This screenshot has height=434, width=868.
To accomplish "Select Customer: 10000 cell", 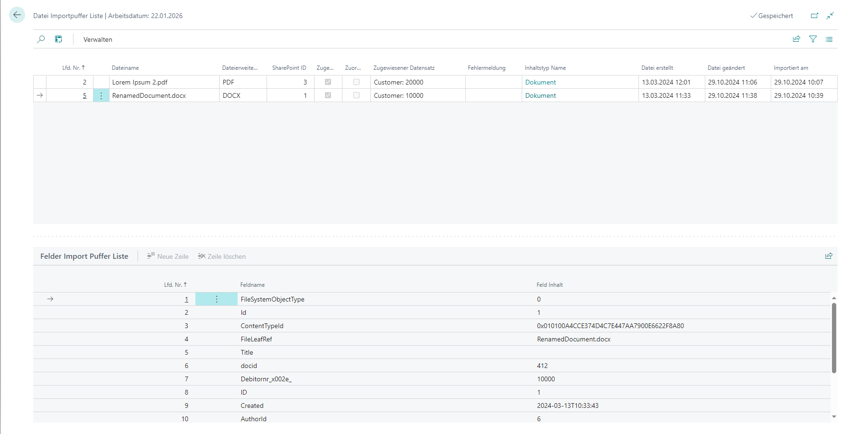I will pyautogui.click(x=418, y=95).
